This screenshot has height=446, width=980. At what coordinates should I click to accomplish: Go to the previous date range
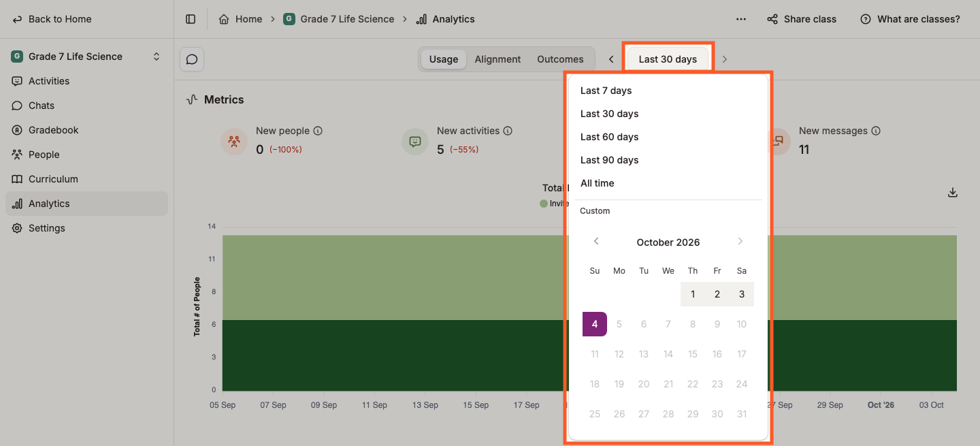tap(611, 59)
